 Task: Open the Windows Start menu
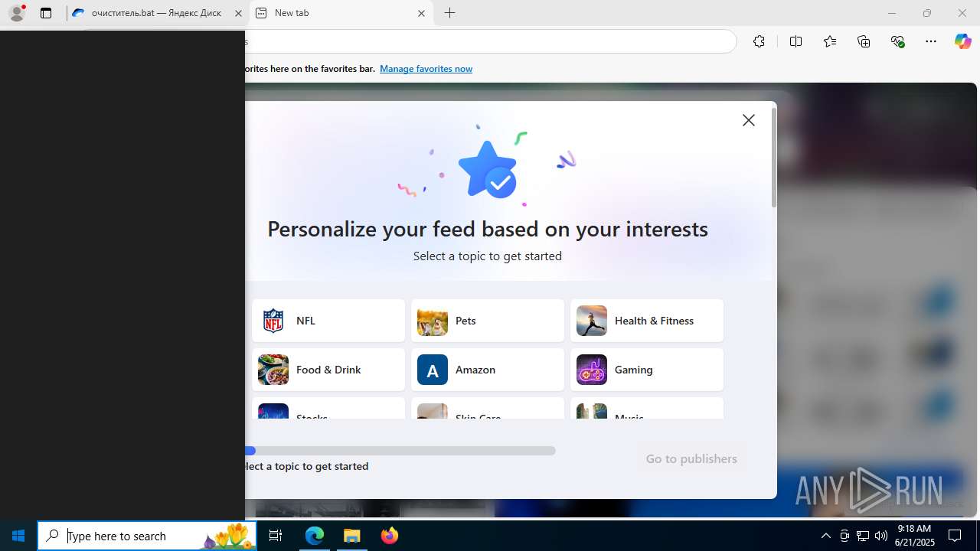pyautogui.click(x=18, y=536)
